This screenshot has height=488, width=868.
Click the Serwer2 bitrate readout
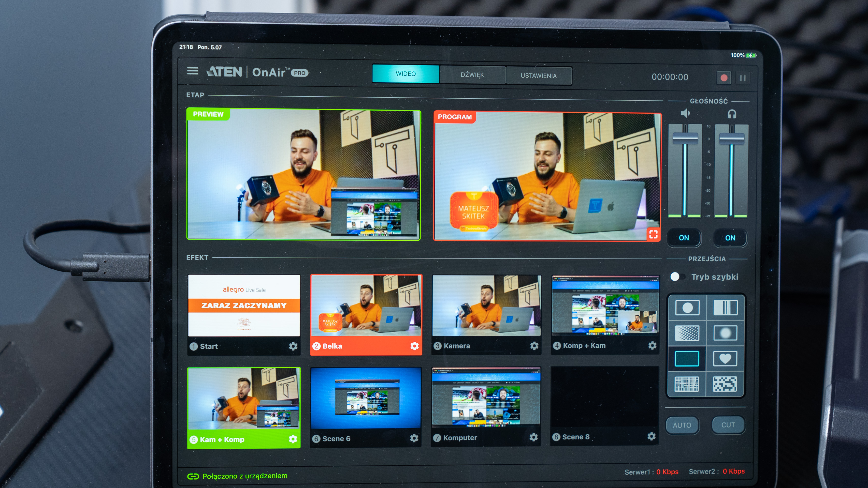pyautogui.click(x=717, y=471)
